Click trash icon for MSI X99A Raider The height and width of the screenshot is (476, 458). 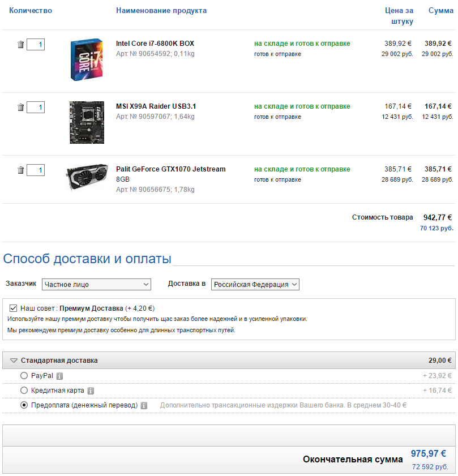tap(20, 107)
